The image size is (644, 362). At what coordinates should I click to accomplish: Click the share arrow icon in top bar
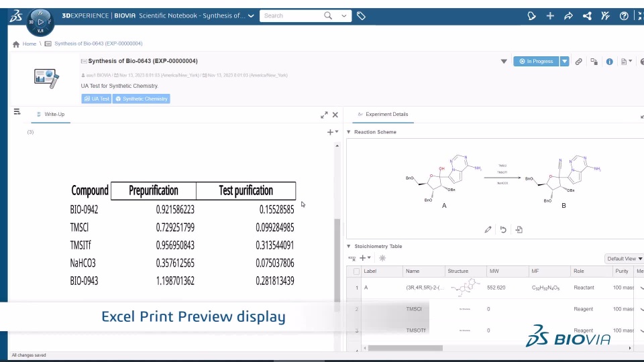pyautogui.click(x=568, y=16)
